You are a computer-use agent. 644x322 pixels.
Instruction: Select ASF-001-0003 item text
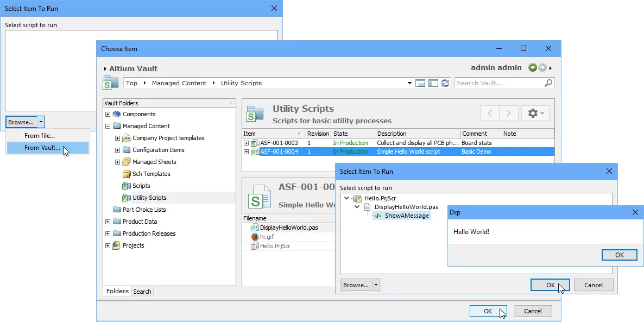(279, 143)
